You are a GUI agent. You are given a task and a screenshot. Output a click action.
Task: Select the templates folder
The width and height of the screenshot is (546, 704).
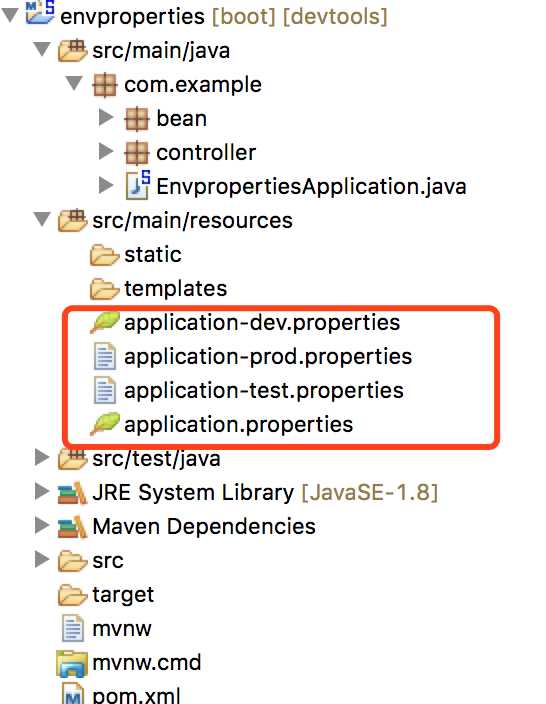click(176, 288)
